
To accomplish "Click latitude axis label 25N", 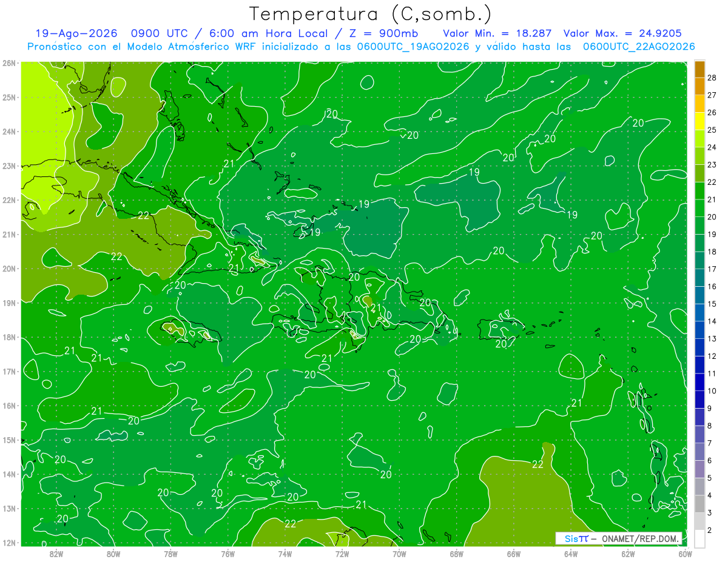I will click(x=9, y=97).
